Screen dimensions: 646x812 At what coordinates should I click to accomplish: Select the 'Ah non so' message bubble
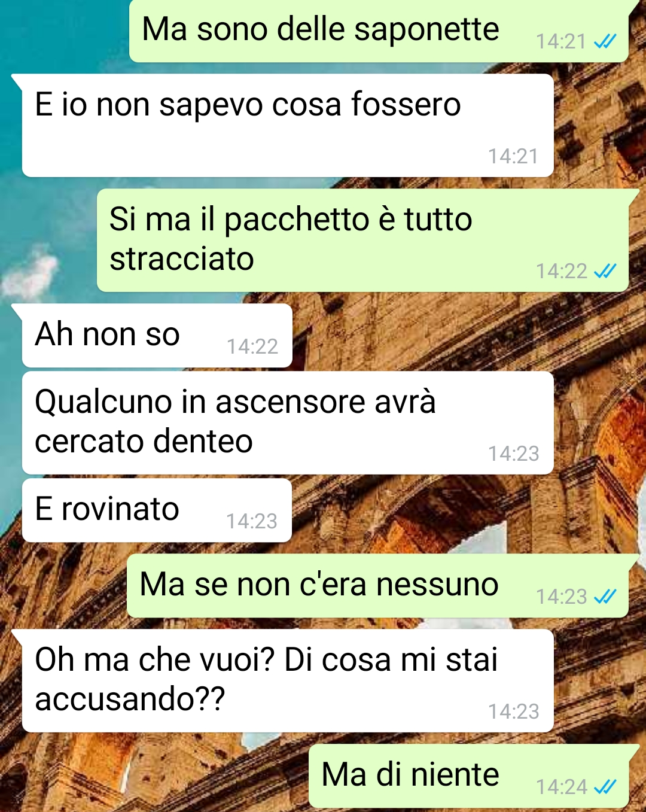(157, 336)
